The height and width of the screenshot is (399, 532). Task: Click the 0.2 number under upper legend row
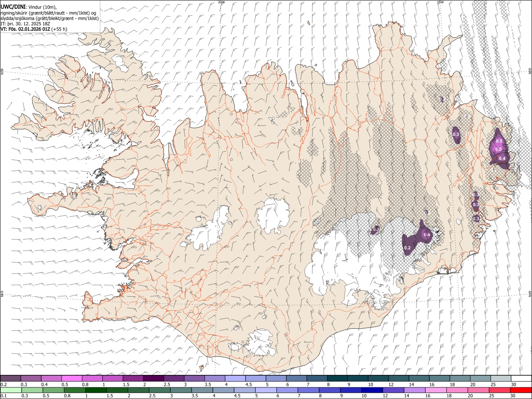[3, 384]
